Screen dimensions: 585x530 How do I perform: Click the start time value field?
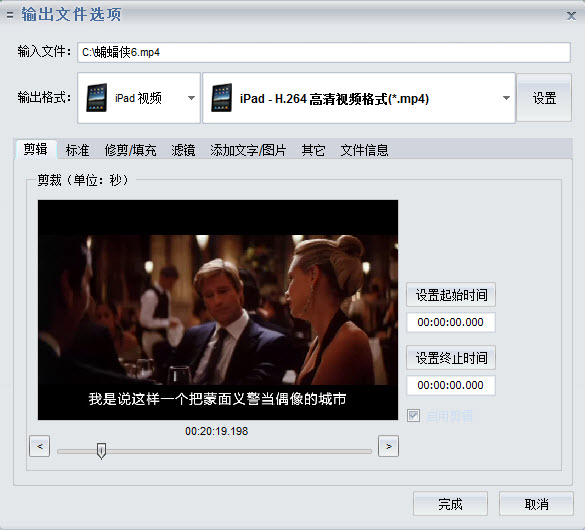(x=451, y=322)
